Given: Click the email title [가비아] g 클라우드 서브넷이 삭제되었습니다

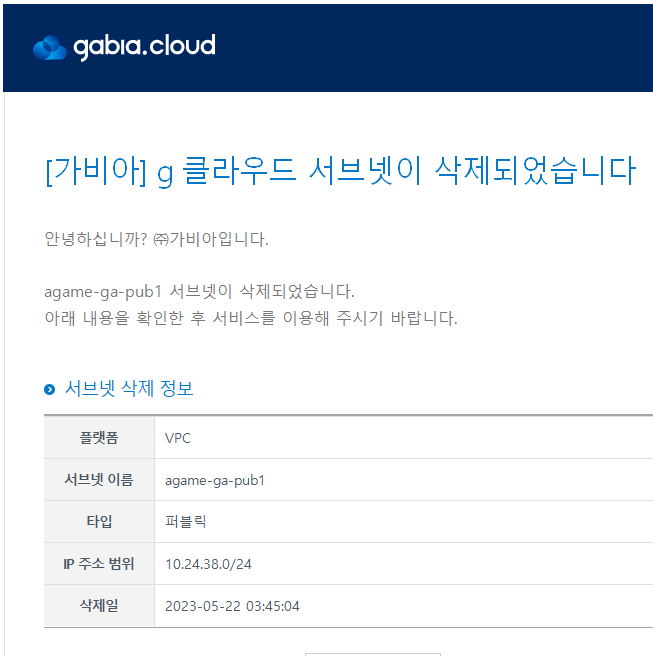Looking at the screenshot, I should coord(341,171).
